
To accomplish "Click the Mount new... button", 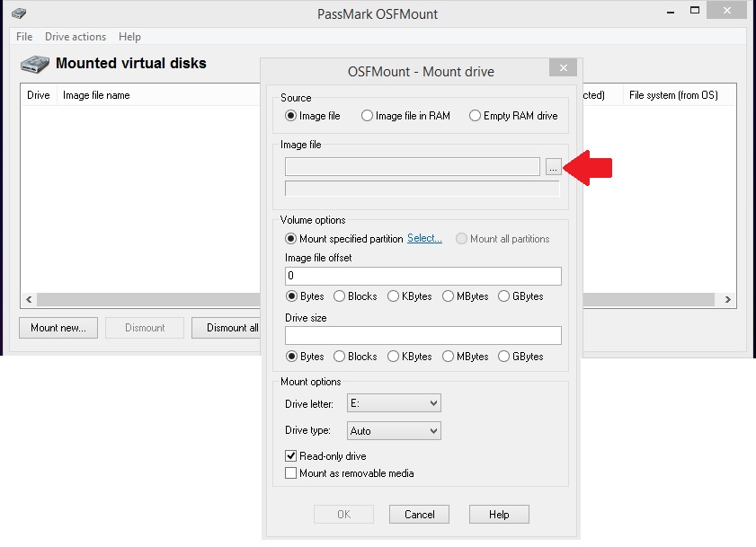I will point(58,328).
